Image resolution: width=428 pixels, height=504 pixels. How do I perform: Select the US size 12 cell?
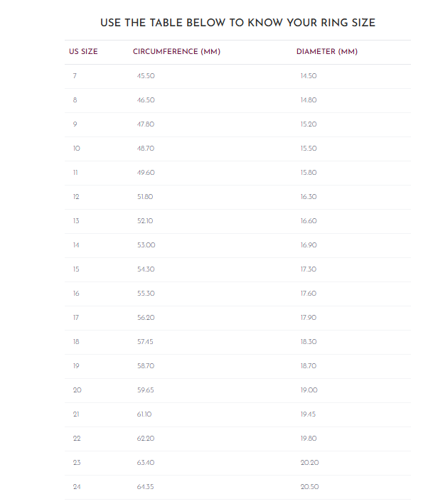point(76,197)
